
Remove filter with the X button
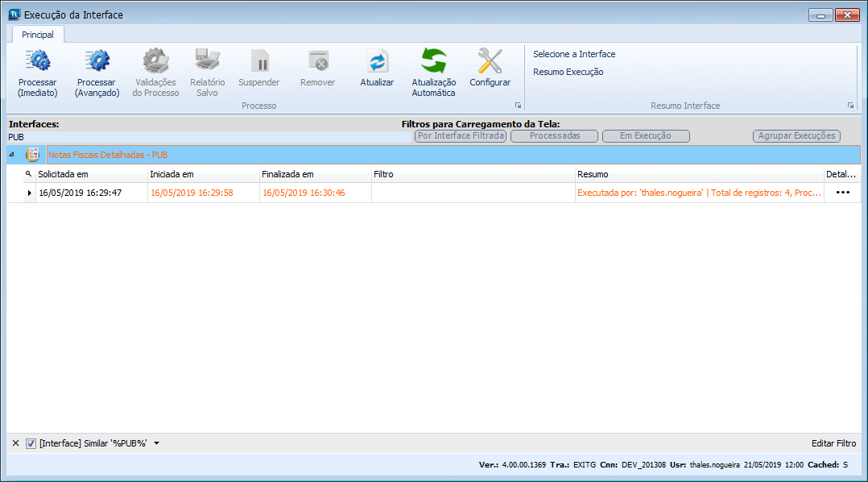coord(16,443)
